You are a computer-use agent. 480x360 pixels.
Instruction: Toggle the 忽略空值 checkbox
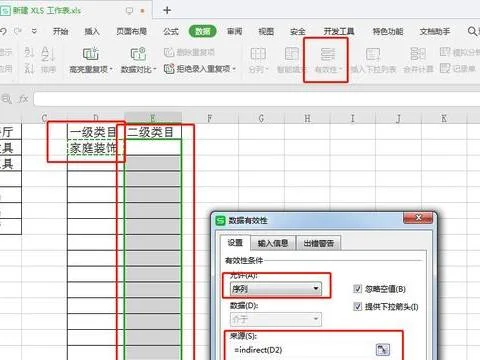pyautogui.click(x=357, y=289)
